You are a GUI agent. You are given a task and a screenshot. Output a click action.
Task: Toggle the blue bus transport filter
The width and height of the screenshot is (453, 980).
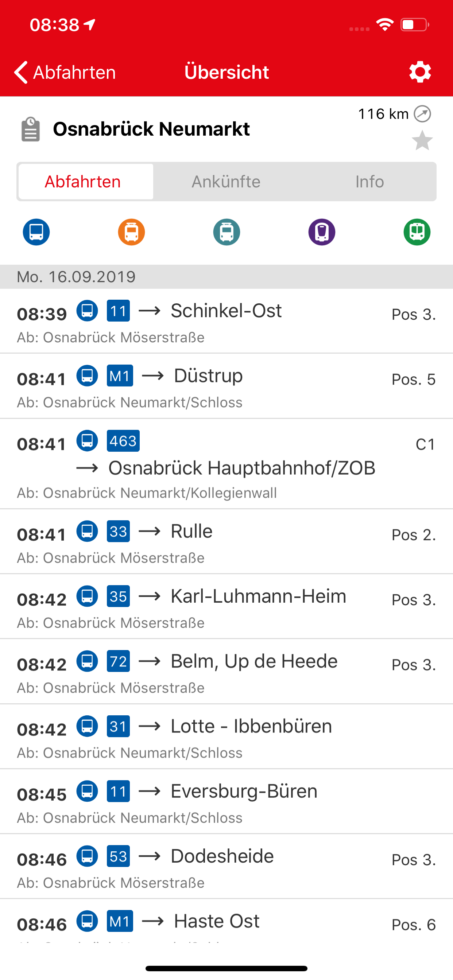36,232
